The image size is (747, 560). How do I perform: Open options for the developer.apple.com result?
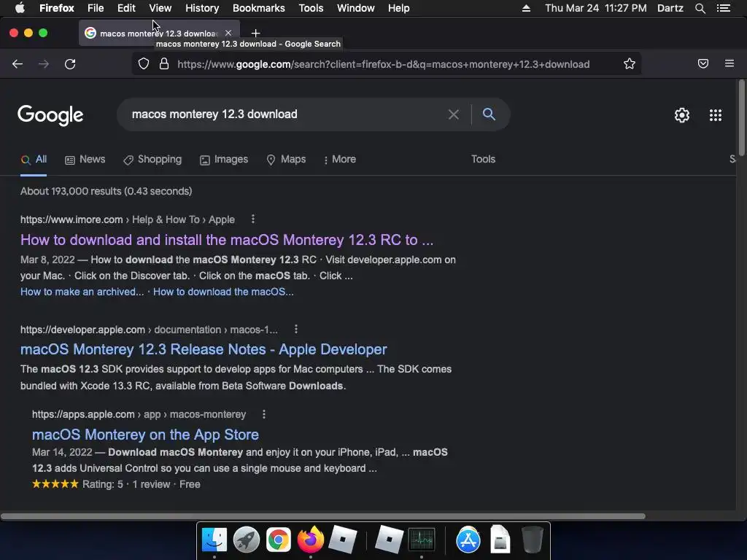(296, 329)
